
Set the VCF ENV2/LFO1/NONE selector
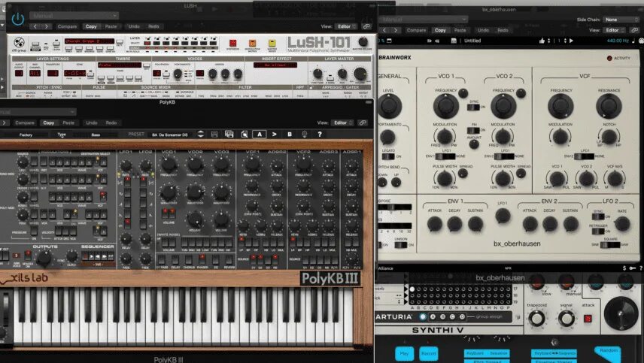pos(584,156)
